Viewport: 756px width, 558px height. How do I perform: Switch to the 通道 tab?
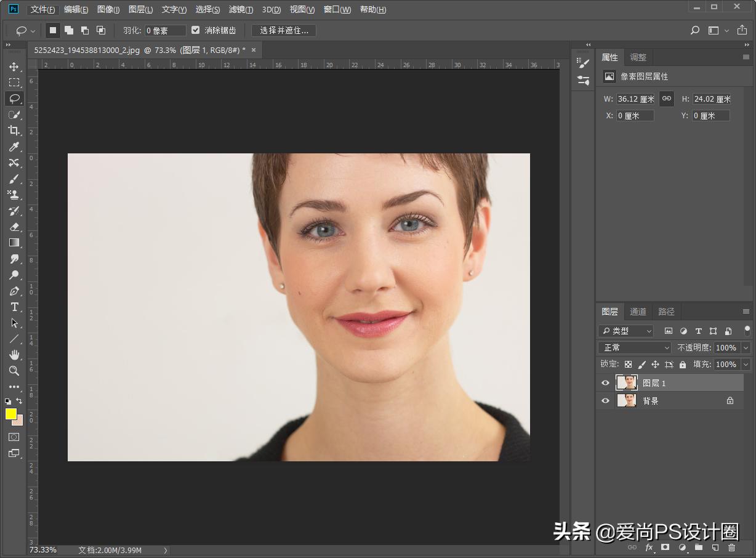tap(638, 312)
